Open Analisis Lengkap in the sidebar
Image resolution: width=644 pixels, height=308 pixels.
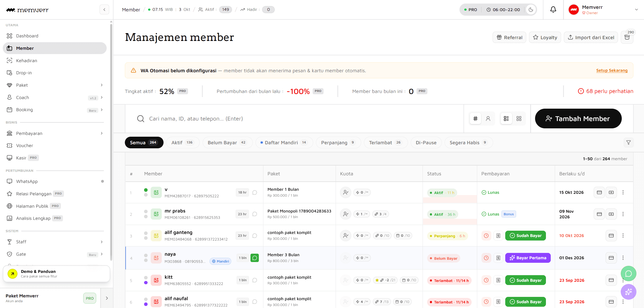55,218
